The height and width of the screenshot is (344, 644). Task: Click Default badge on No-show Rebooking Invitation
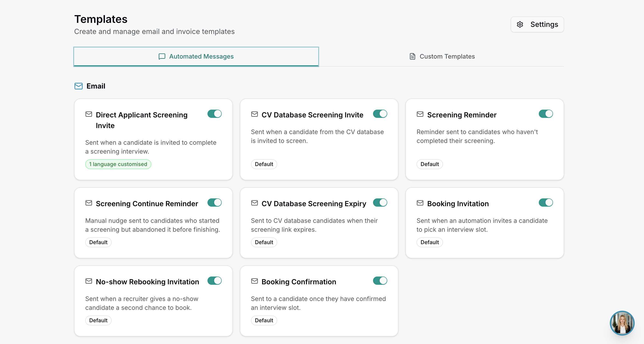point(98,320)
